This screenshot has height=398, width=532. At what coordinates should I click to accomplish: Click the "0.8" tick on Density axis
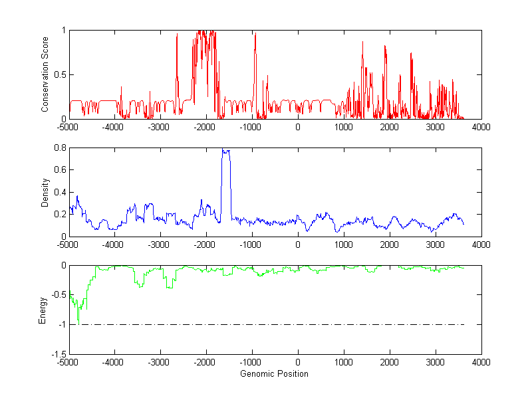click(60, 148)
